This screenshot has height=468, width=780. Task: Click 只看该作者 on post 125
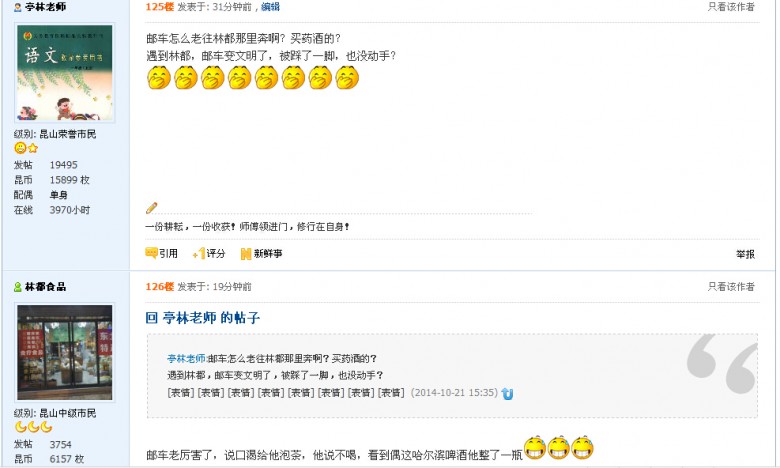[731, 7]
